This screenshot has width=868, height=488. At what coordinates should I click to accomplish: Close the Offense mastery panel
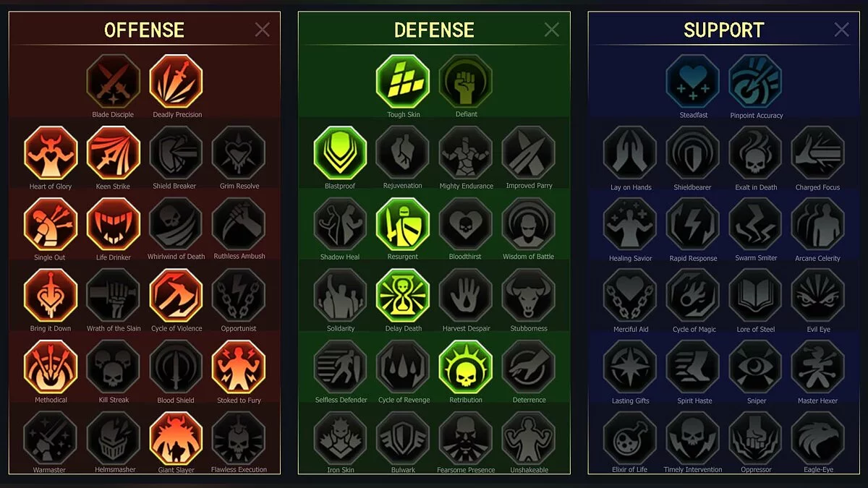pos(263,30)
